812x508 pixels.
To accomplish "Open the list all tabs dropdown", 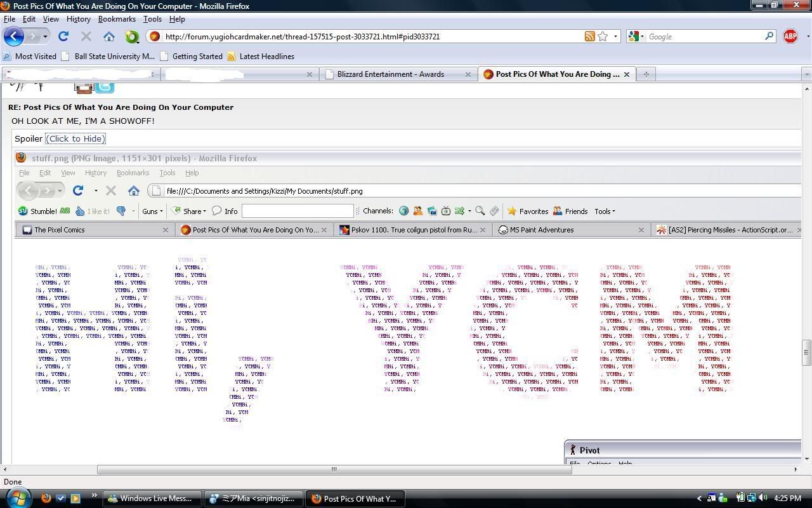I will click(x=806, y=74).
